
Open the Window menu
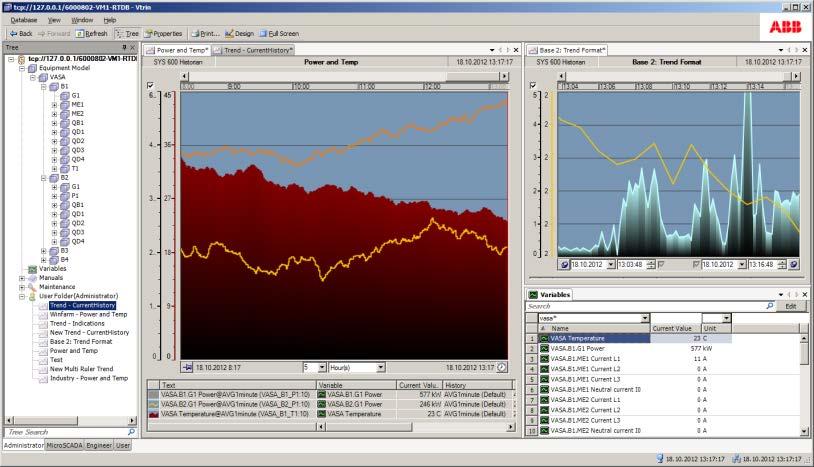coord(82,20)
